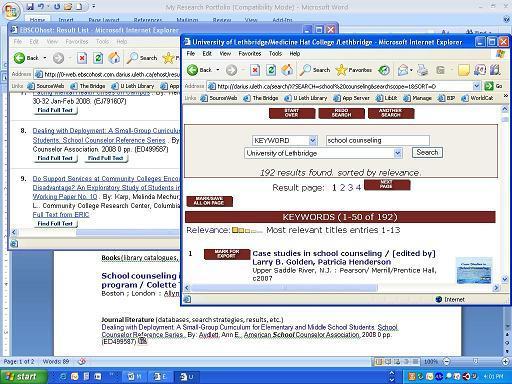The image size is (512, 384).
Task: Click MARK/SAVE ALL ON PAGE button
Action: tap(209, 201)
